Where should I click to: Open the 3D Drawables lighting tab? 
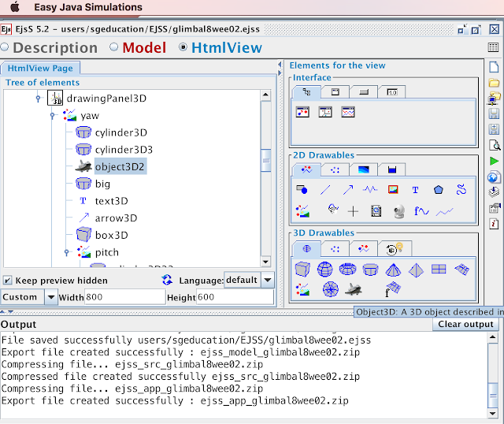[x=395, y=249]
